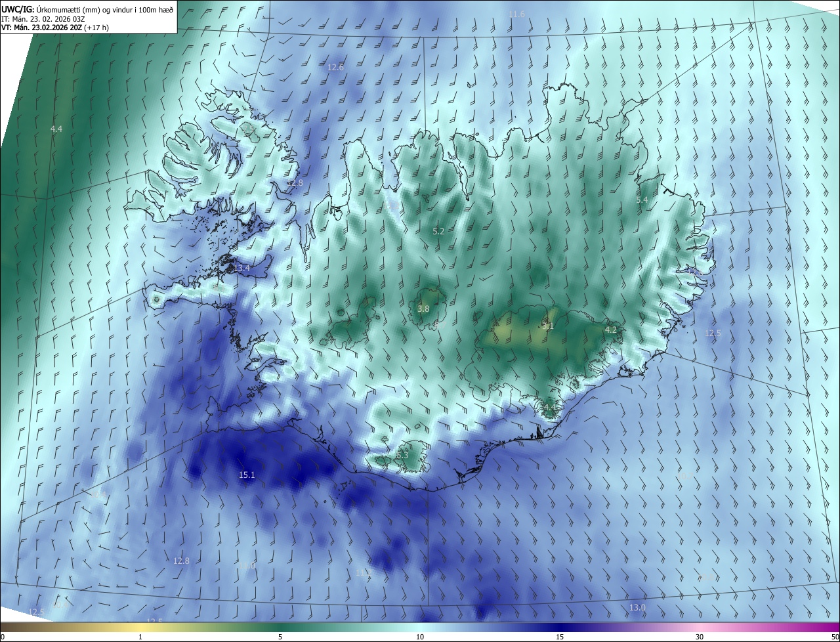Click the 5.3 value label

click(402, 455)
